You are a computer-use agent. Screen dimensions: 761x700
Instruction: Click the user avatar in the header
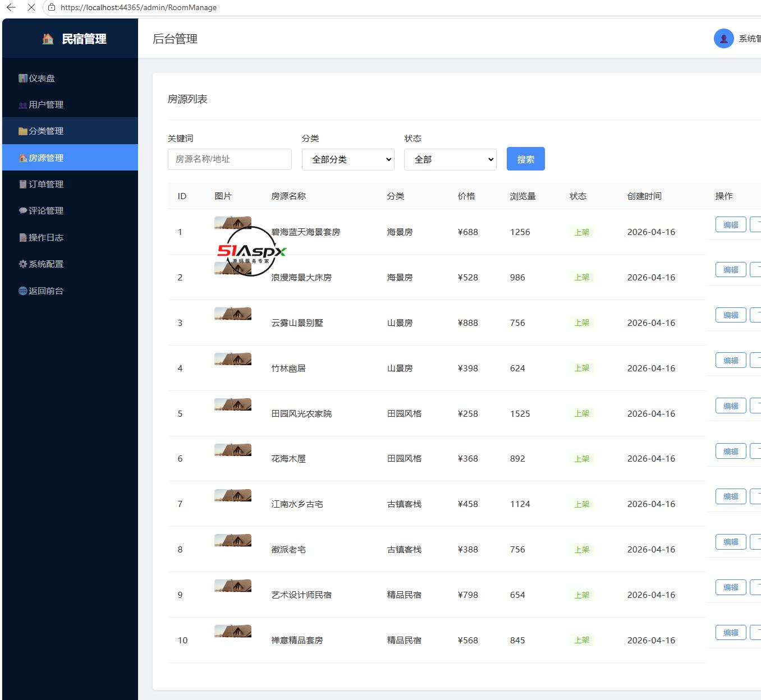coord(723,39)
